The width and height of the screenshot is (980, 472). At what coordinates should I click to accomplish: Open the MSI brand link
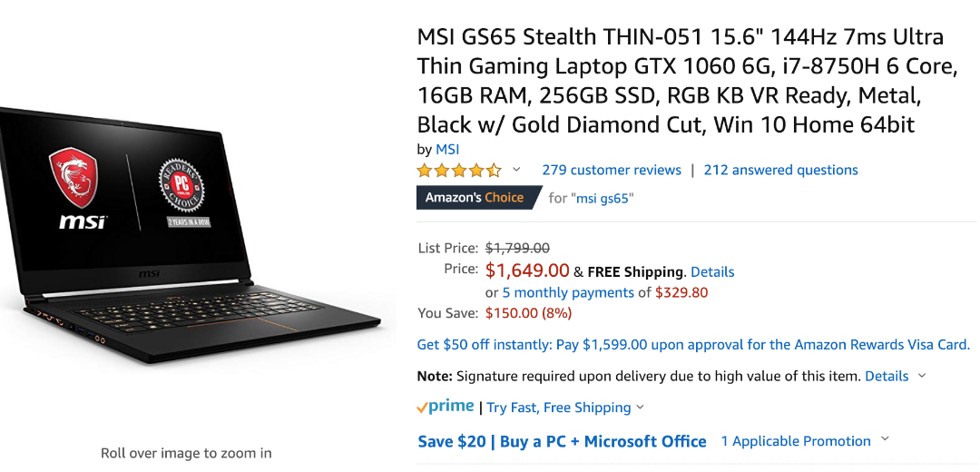pos(447,149)
